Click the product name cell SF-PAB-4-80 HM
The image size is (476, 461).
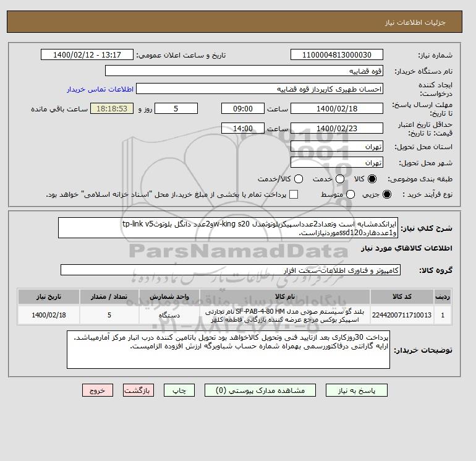285,315
